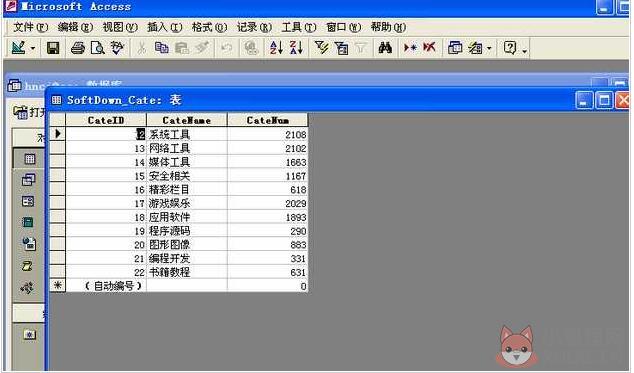Screen dimensions: 634x373
Task: Select the new record asterisk row selector
Action: 57,285
